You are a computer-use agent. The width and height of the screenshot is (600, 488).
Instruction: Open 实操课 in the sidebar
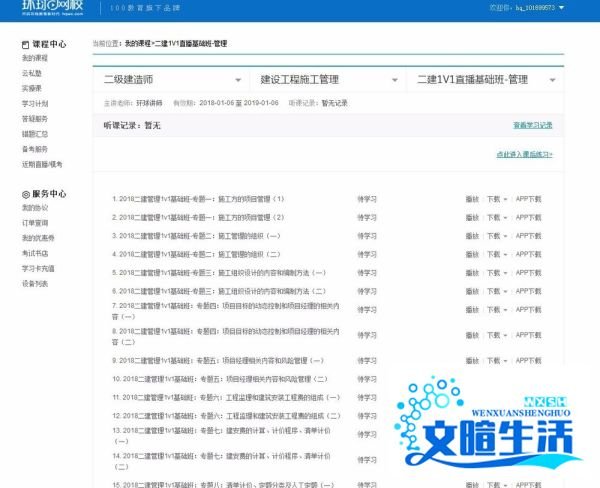pyautogui.click(x=32, y=88)
